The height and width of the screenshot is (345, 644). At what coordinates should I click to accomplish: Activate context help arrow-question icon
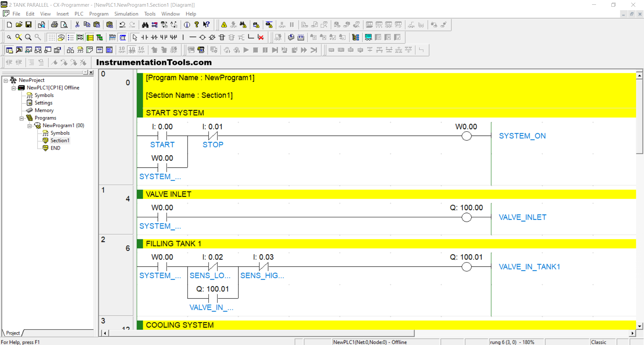[207, 24]
